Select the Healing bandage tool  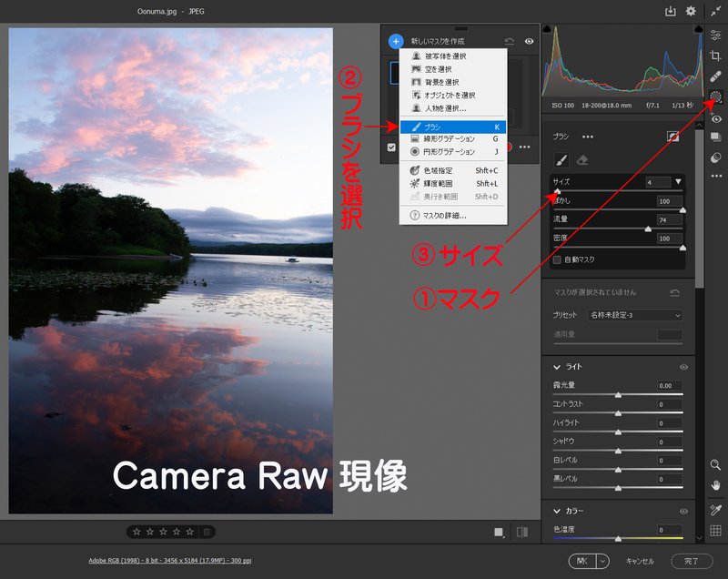[x=715, y=76]
